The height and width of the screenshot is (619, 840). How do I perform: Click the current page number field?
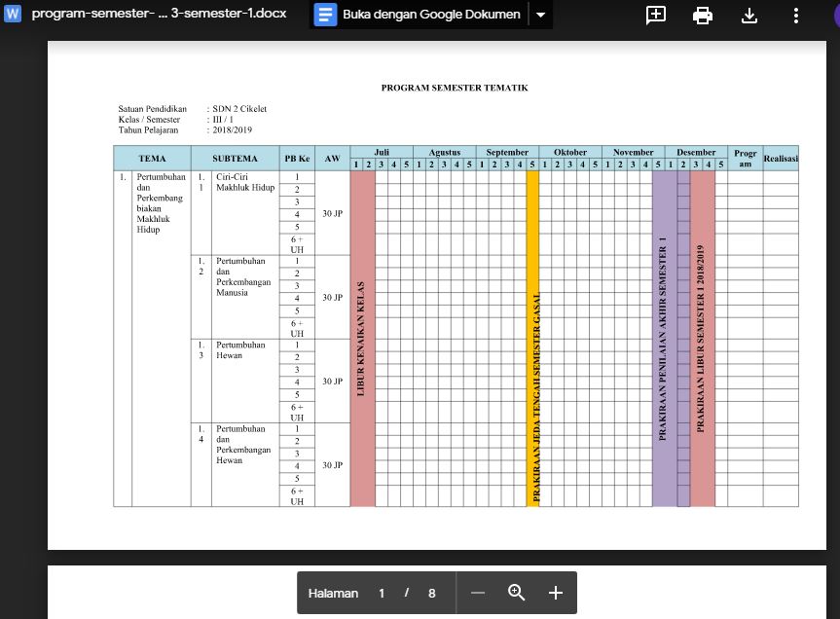tap(382, 594)
